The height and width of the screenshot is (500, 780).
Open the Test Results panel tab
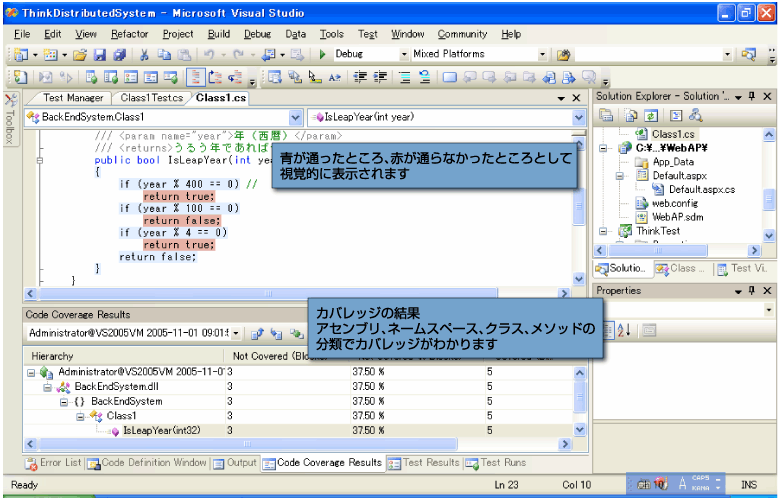[424, 463]
